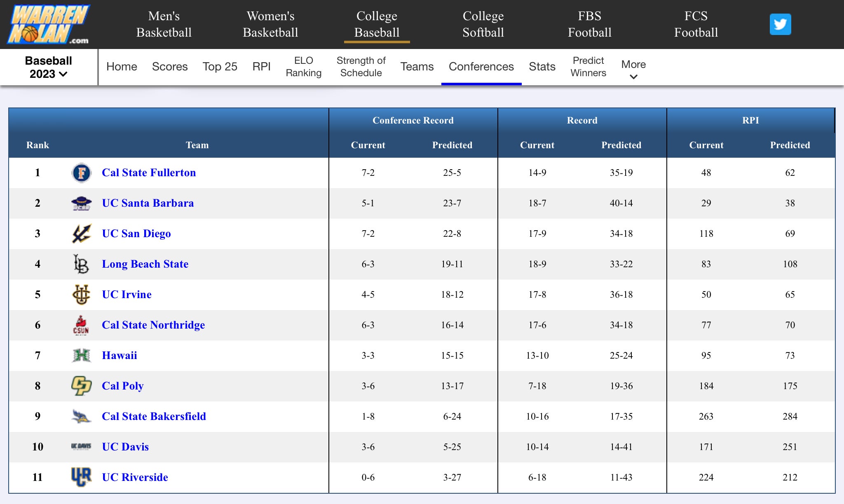Click the CSUN Northridge team logo
Viewport: 844px width, 504px height.
click(x=81, y=325)
